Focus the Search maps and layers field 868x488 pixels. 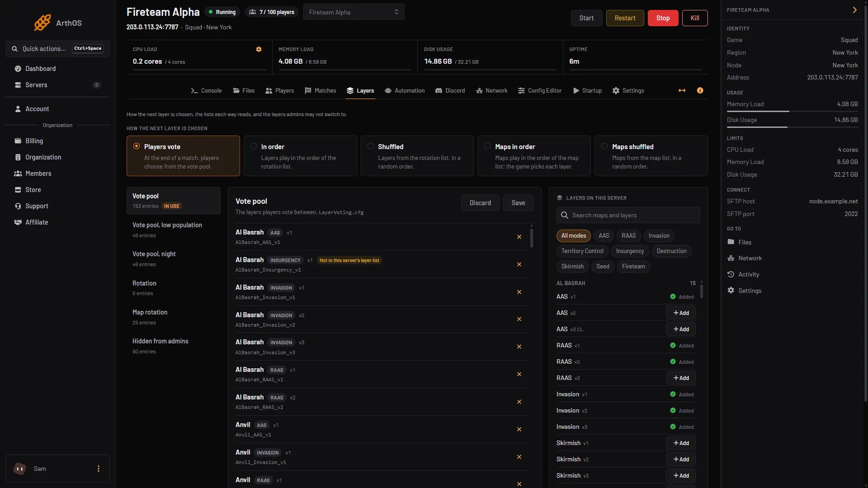(x=628, y=215)
